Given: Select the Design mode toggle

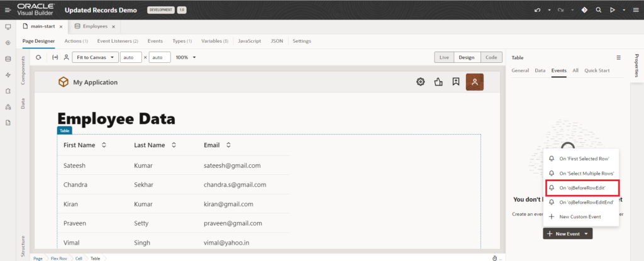Looking at the screenshot, I should point(466,57).
